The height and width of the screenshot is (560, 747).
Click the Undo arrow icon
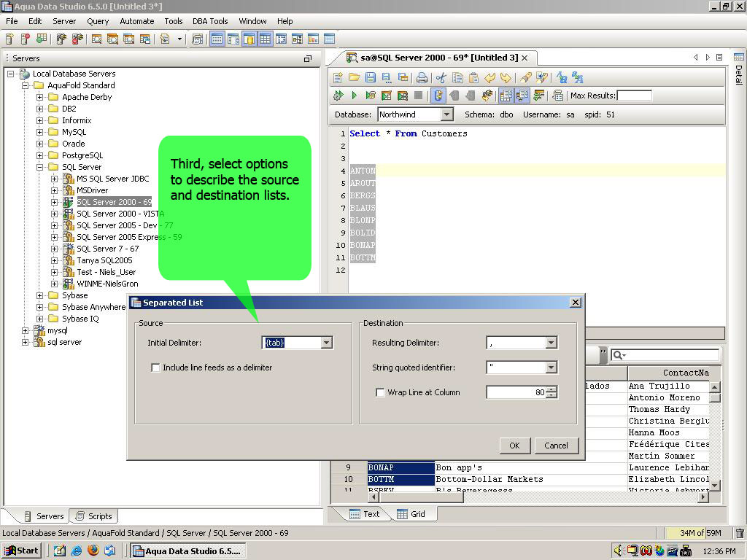[x=489, y=77]
